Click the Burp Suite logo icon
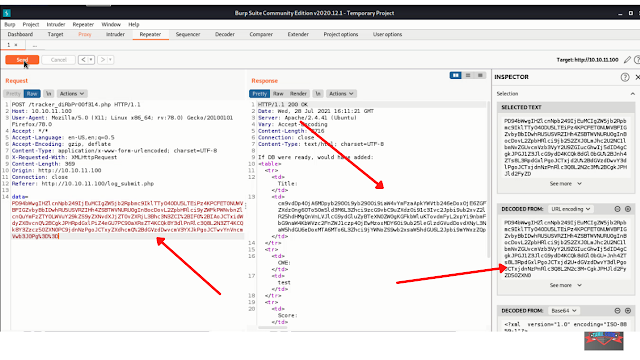 (7, 13)
